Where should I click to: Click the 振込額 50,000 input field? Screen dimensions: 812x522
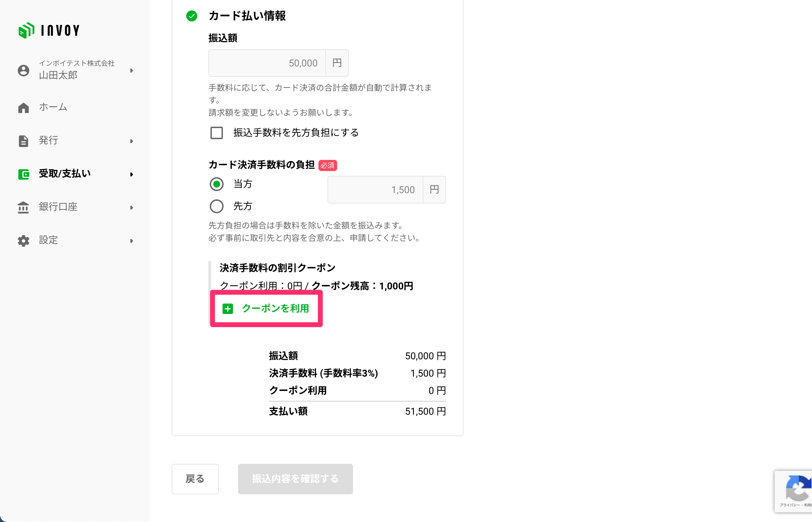(x=267, y=63)
